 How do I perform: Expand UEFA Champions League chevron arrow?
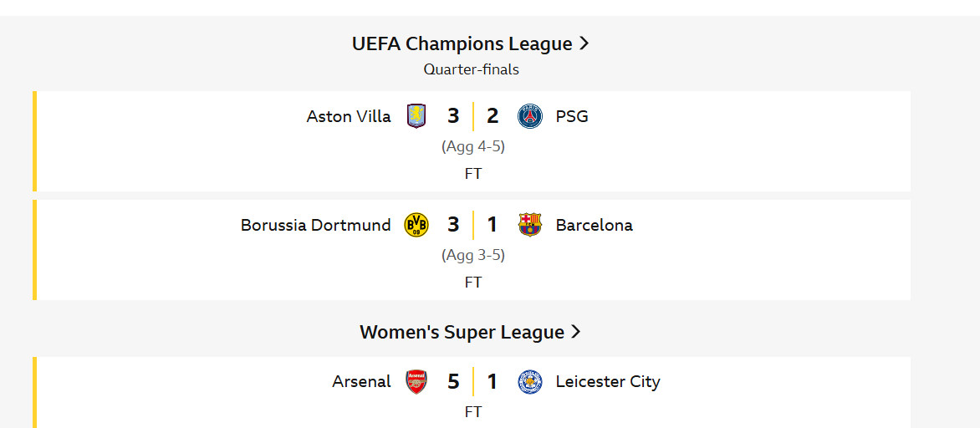click(584, 43)
